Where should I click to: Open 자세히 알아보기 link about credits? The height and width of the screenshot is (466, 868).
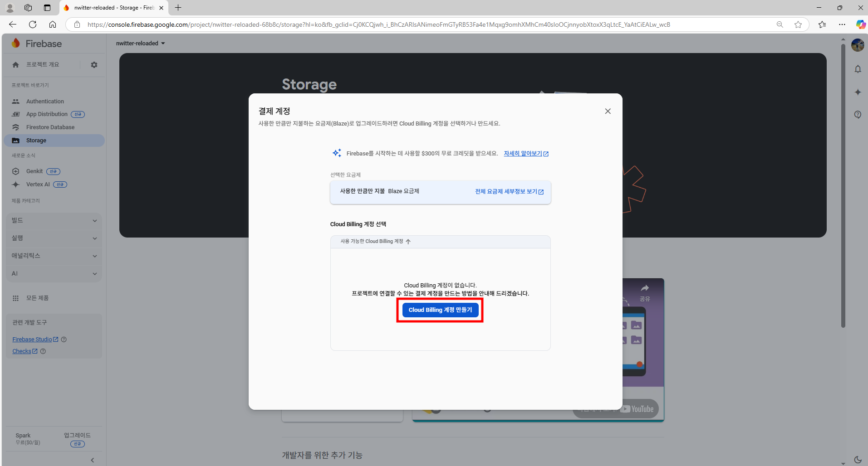[526, 154]
